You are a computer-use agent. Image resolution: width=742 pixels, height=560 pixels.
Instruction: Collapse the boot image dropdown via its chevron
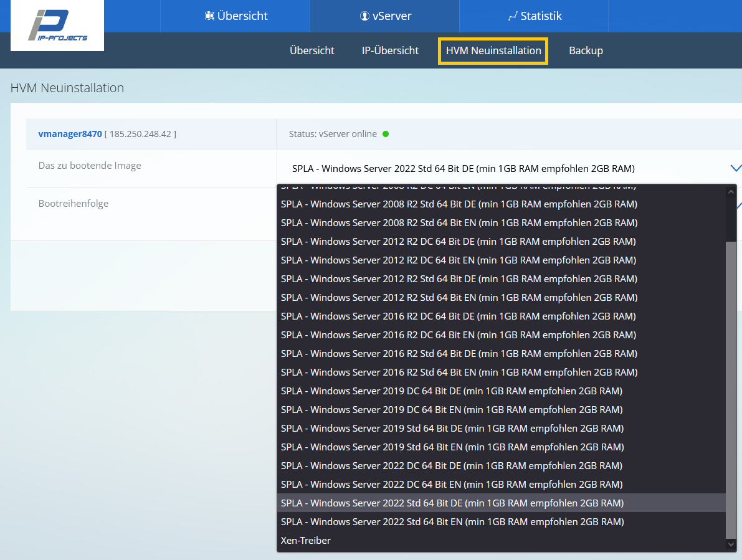tap(736, 168)
